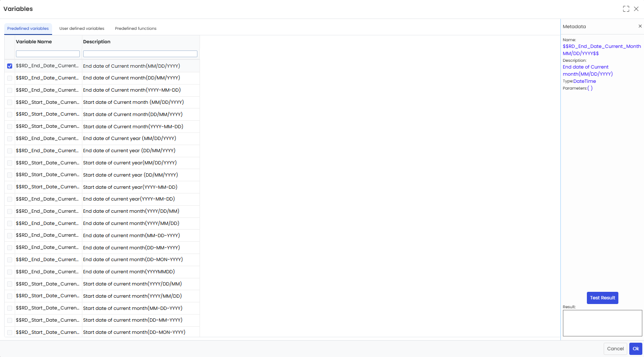Click the Variable Name filter input
The height and width of the screenshot is (357, 644).
click(48, 54)
